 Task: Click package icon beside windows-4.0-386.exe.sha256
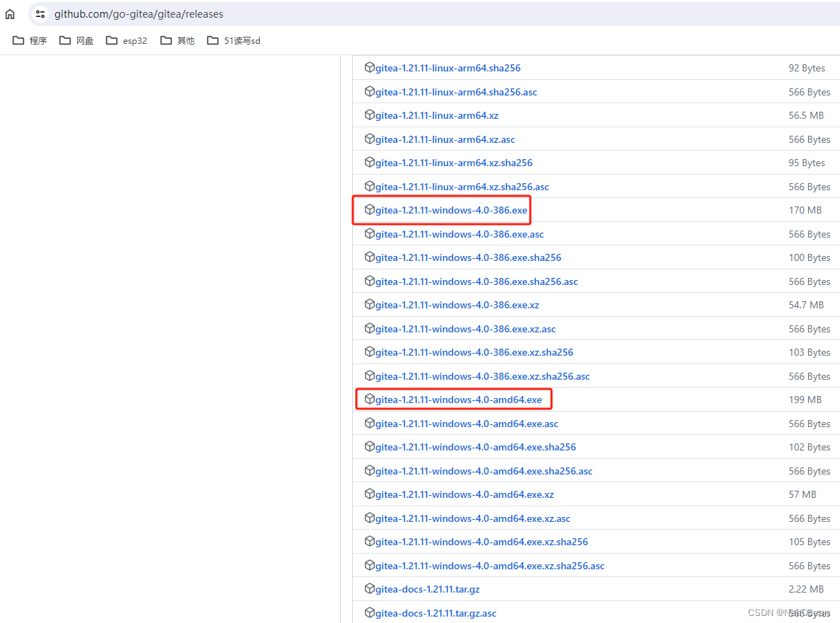pos(369,257)
